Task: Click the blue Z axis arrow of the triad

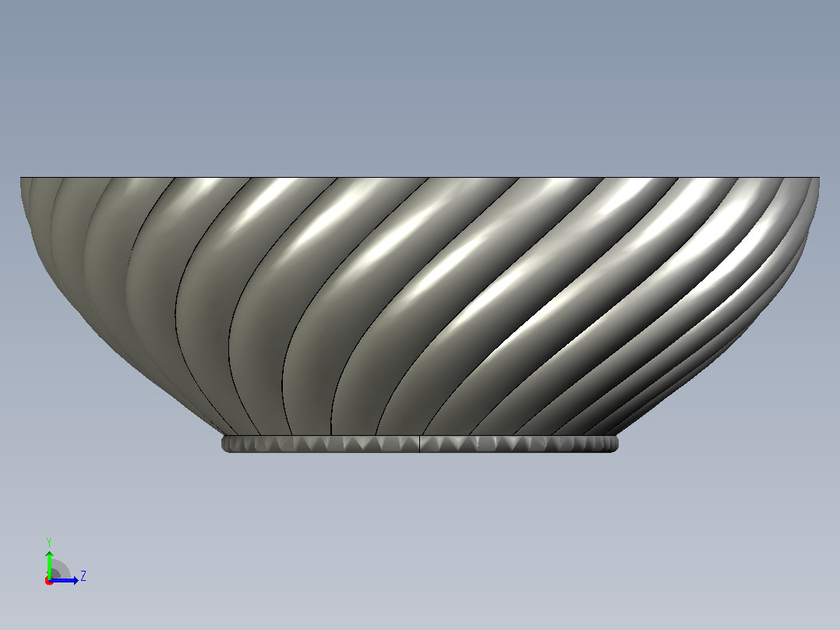Action: (64, 580)
